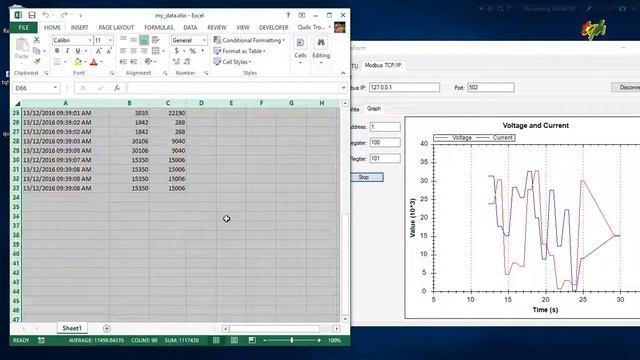The image size is (640, 360).
Task: Align text left in cell
Action: (123, 51)
